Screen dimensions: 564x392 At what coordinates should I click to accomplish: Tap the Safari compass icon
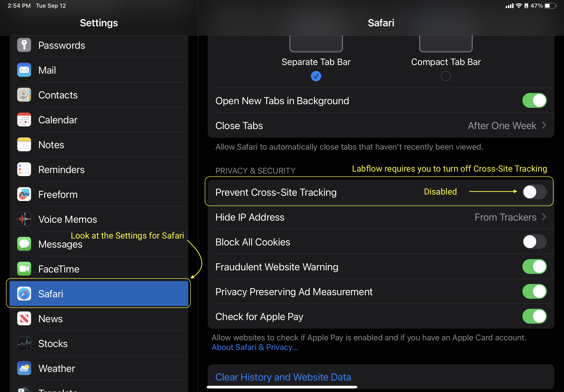(x=24, y=294)
